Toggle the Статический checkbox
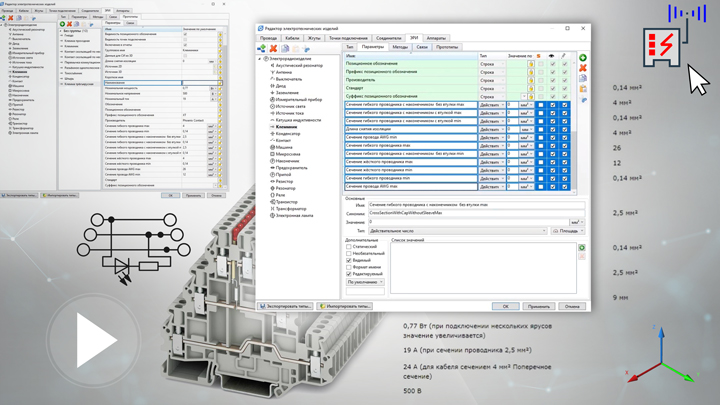720x405 pixels. point(349,247)
